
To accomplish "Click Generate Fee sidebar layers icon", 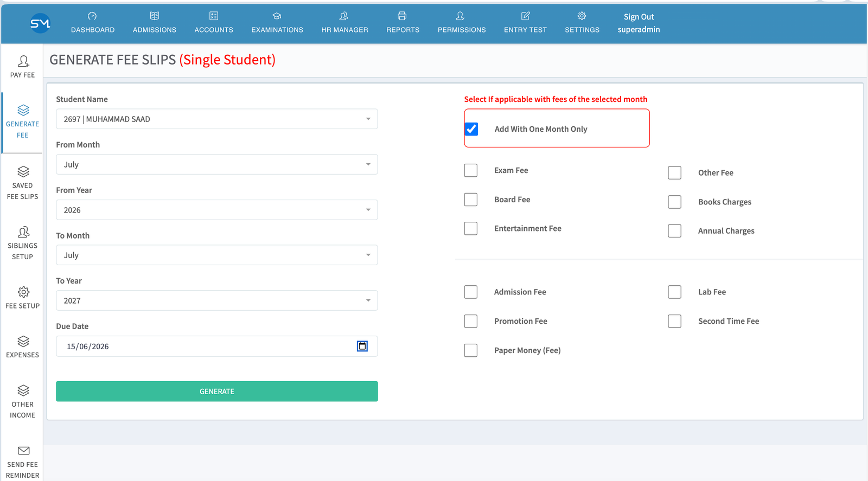I will (23, 110).
